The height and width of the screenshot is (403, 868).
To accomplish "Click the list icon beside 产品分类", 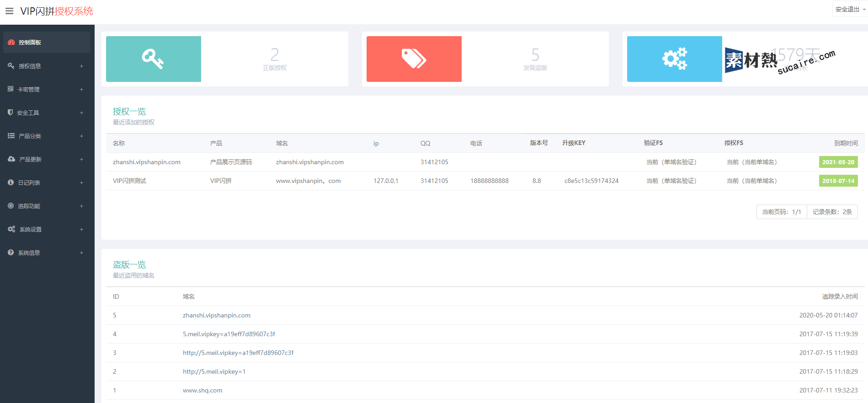I will [x=11, y=135].
